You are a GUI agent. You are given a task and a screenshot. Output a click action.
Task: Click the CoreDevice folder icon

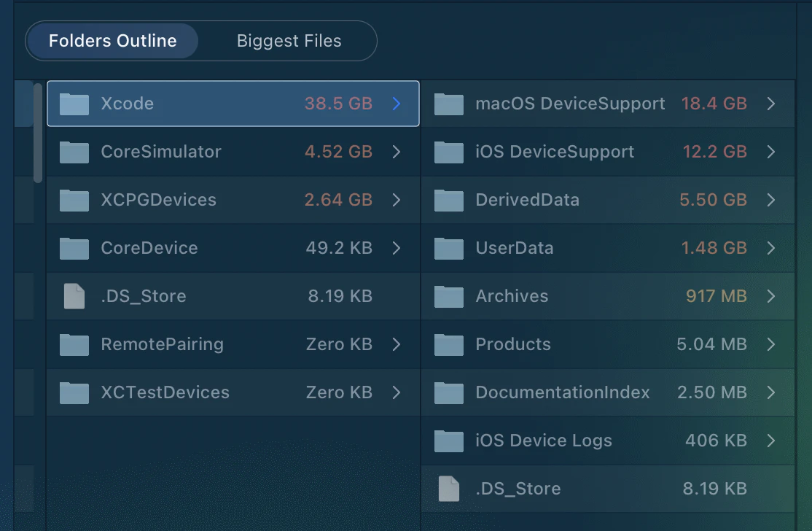coord(74,248)
